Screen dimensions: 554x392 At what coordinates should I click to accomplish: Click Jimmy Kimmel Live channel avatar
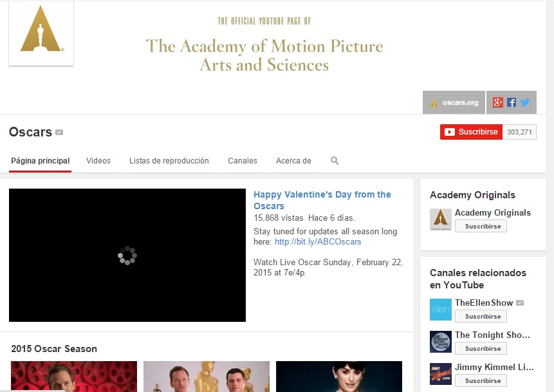click(x=441, y=374)
